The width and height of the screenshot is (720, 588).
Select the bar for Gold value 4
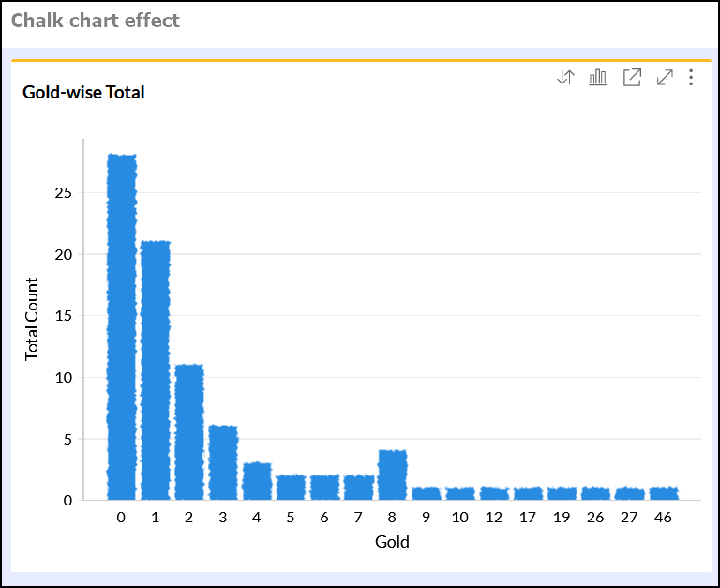pos(257,481)
